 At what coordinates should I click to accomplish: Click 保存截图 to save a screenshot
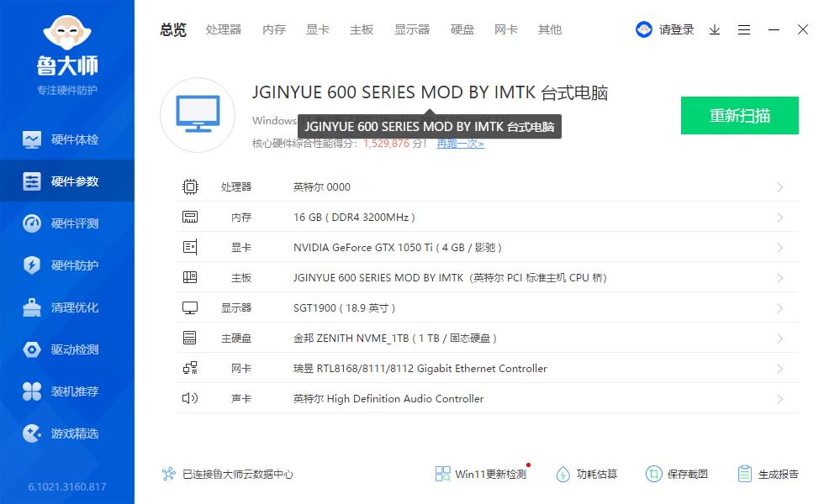click(677, 474)
